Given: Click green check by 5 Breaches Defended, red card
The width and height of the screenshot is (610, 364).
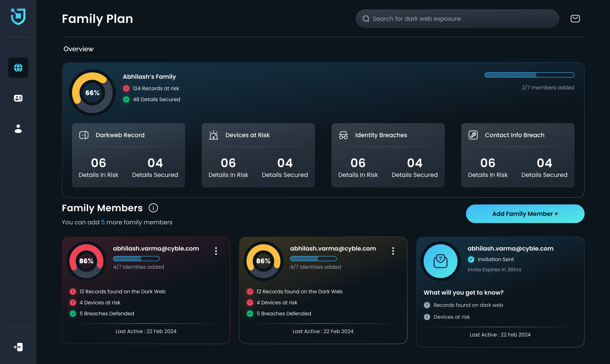Looking at the screenshot, I should click(x=73, y=313).
